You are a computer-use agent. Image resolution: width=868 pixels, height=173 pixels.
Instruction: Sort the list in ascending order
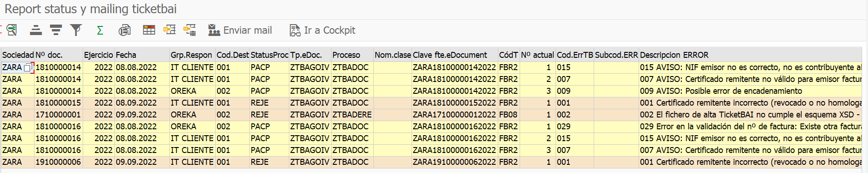[36, 30]
